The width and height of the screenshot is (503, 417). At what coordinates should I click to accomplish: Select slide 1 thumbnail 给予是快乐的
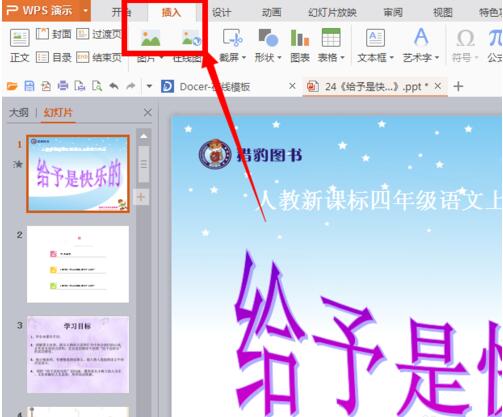point(78,174)
